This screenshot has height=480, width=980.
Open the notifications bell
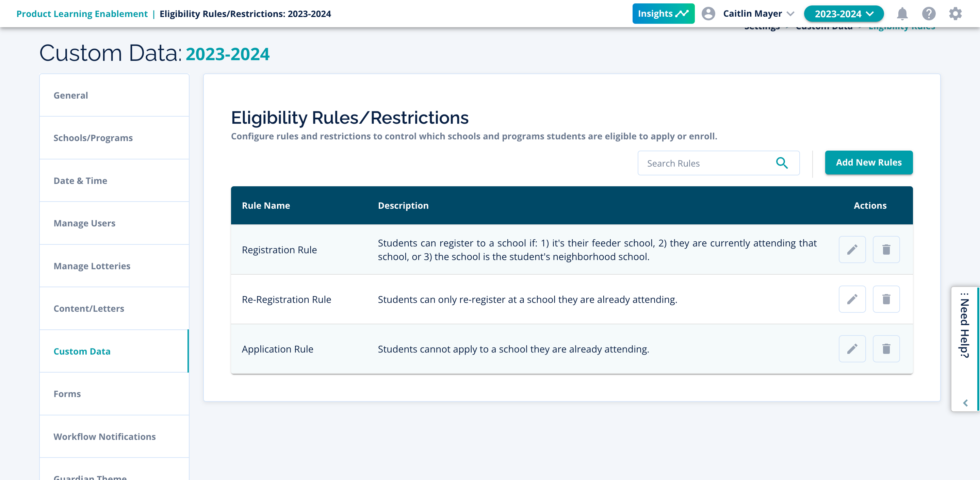coord(902,14)
